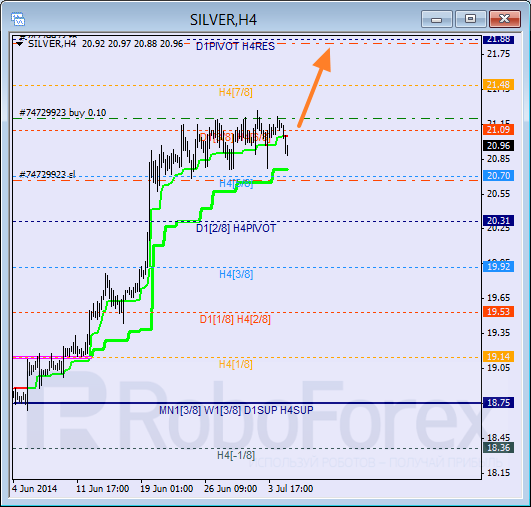Click the 19 Jun 01:00 time axis marker
Screen dimensions: 531x507
(167, 489)
